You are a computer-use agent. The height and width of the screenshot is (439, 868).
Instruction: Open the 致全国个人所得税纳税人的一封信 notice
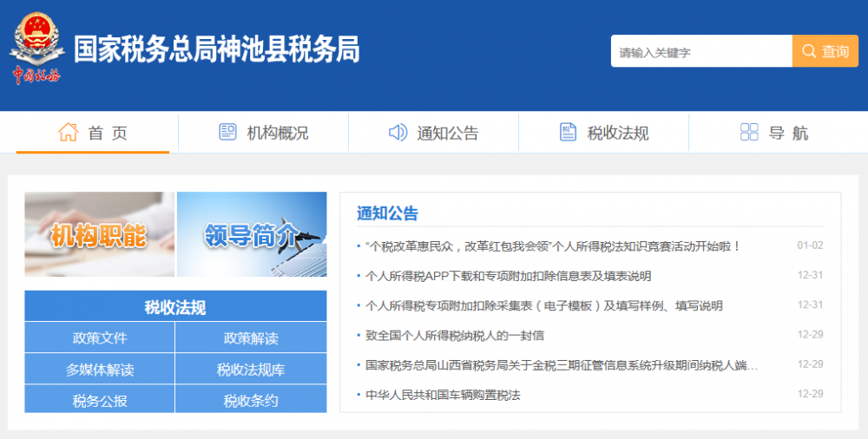tap(455, 335)
